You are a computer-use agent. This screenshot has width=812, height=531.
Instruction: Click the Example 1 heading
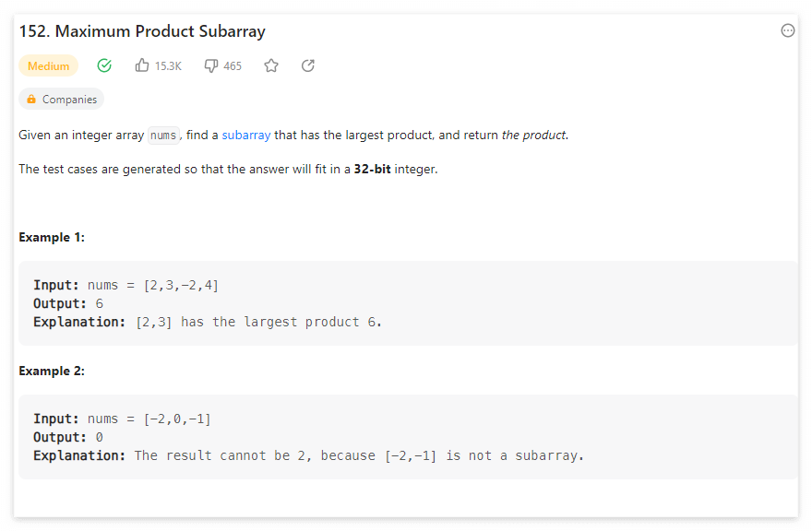pos(52,238)
